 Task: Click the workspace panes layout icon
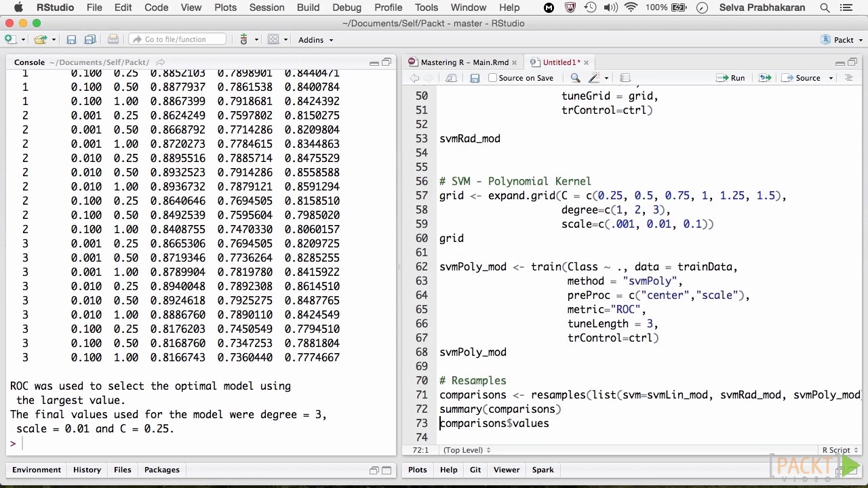click(273, 39)
